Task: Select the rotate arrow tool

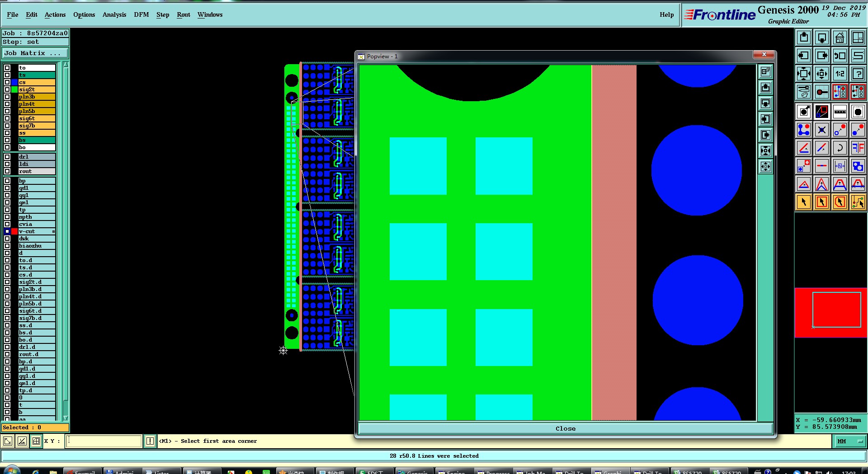Action: (x=840, y=148)
